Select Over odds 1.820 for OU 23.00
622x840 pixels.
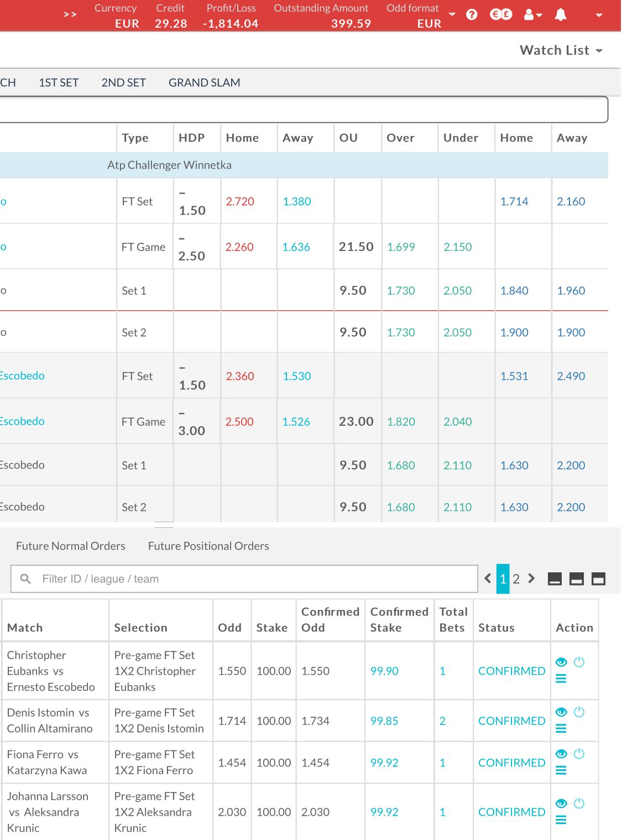401,421
